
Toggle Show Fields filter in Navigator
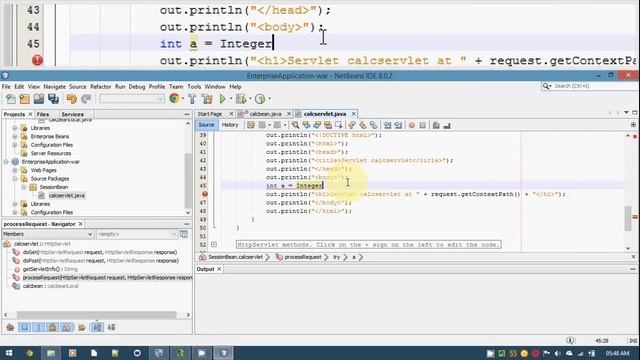click(24, 327)
